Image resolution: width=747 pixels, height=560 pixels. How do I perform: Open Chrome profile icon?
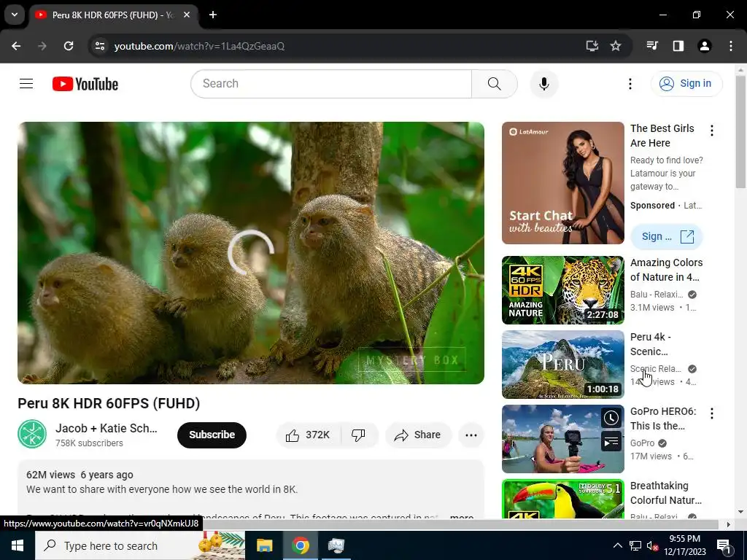704,46
